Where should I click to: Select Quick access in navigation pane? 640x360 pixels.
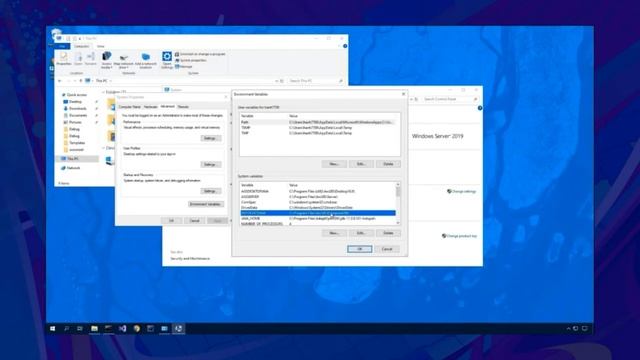click(x=74, y=95)
